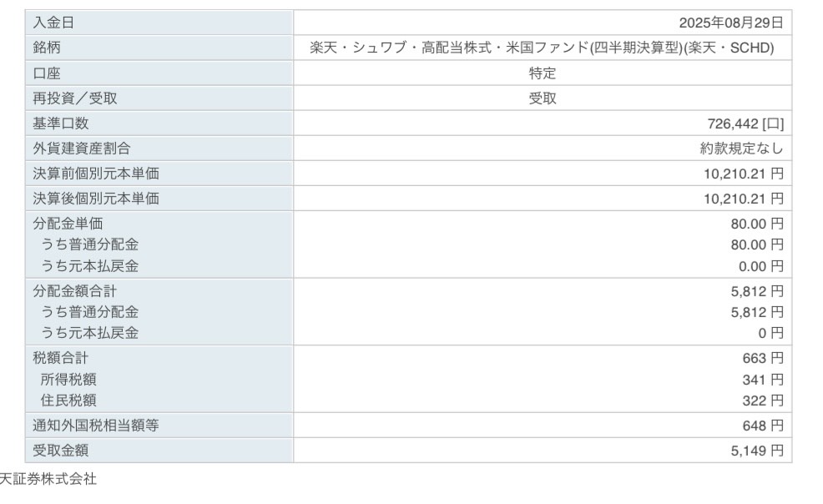
Task: Select the 受取 value cell
Action: point(543,98)
